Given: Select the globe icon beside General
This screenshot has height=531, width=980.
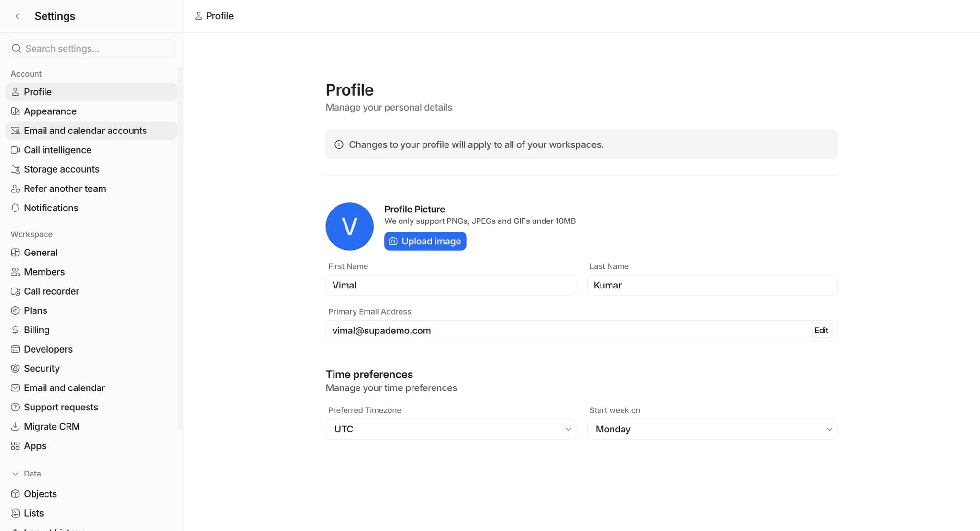Looking at the screenshot, I should tap(15, 252).
